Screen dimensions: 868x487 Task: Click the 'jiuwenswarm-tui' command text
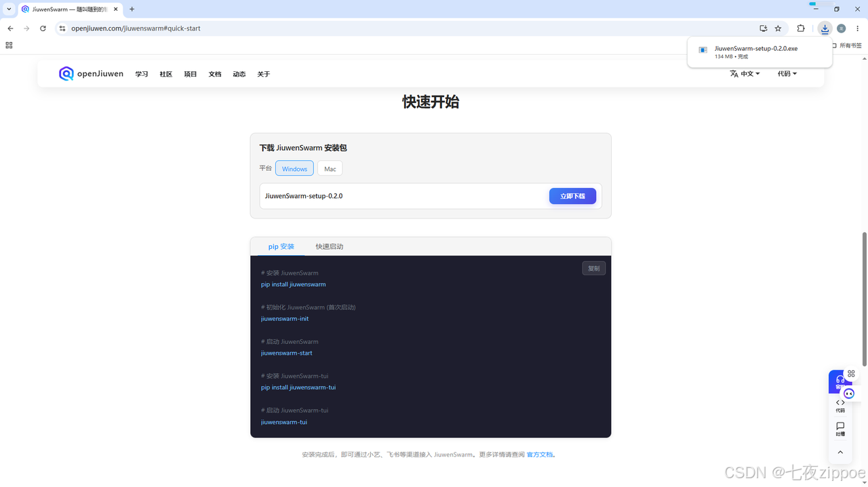coord(284,423)
